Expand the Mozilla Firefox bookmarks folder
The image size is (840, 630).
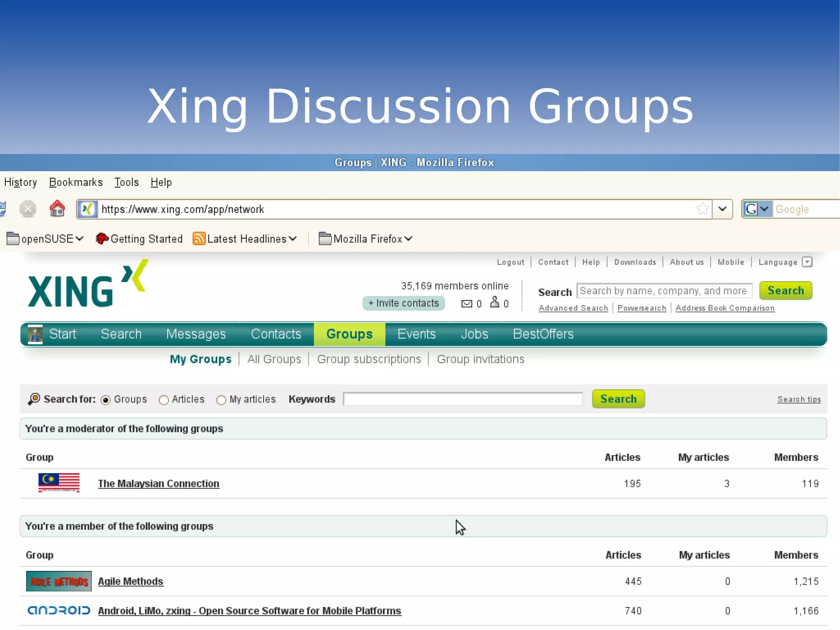click(x=365, y=239)
